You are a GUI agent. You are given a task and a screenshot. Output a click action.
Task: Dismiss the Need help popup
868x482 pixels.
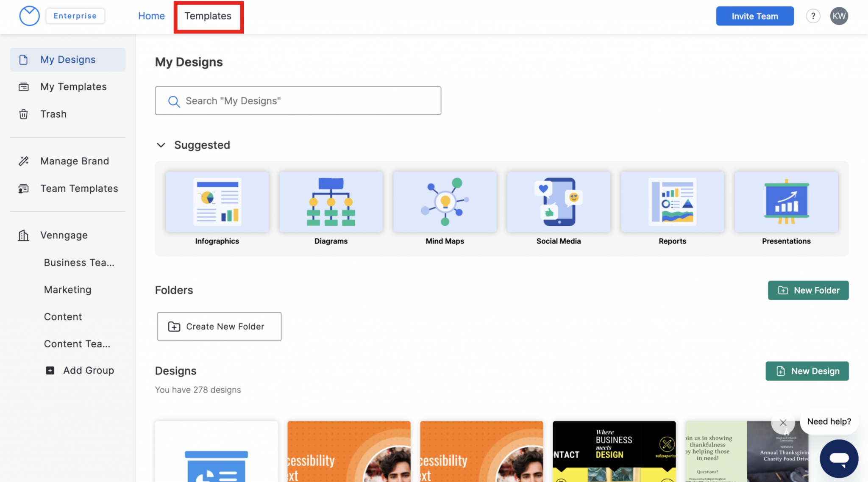pos(783,422)
